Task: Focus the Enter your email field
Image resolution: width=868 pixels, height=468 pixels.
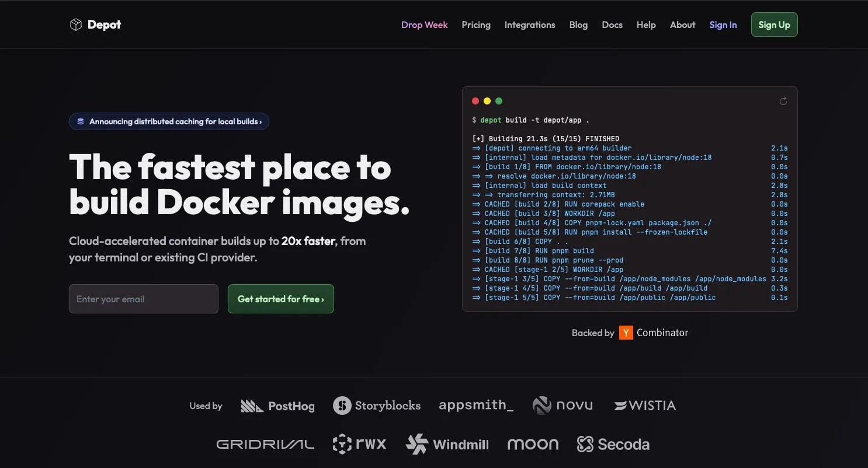Action: [144, 299]
